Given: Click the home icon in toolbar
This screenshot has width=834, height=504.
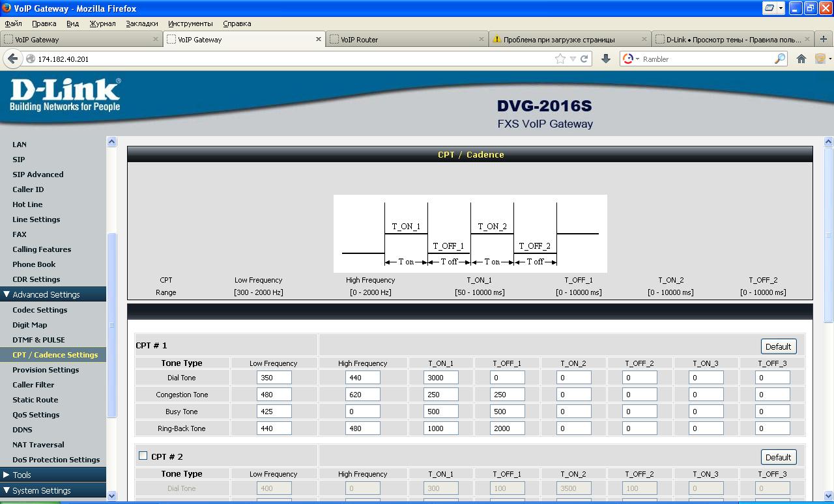Looking at the screenshot, I should coord(801,59).
